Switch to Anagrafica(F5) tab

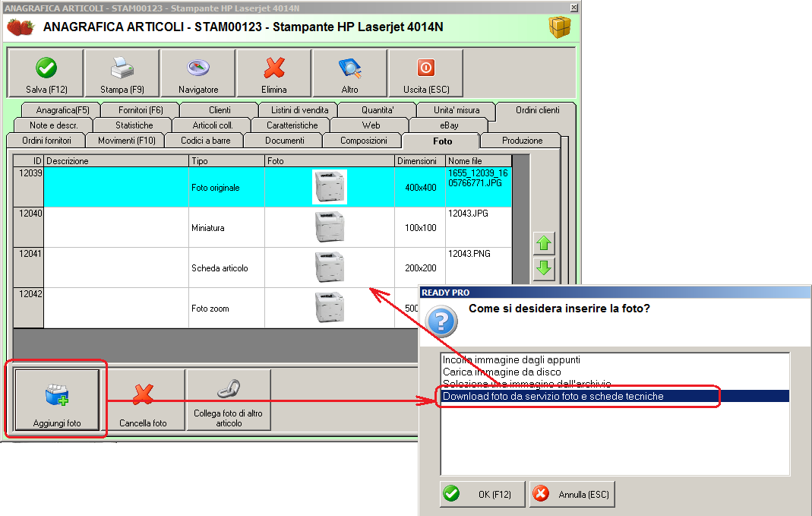pos(62,110)
